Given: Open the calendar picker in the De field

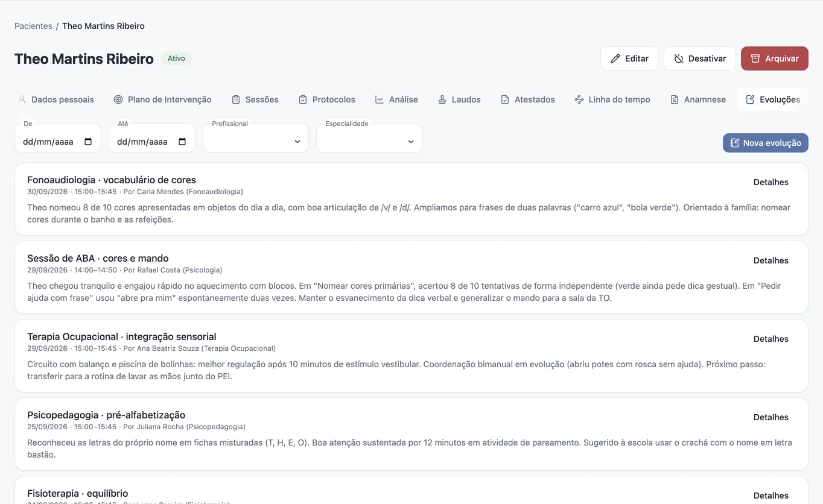Looking at the screenshot, I should click(x=88, y=142).
